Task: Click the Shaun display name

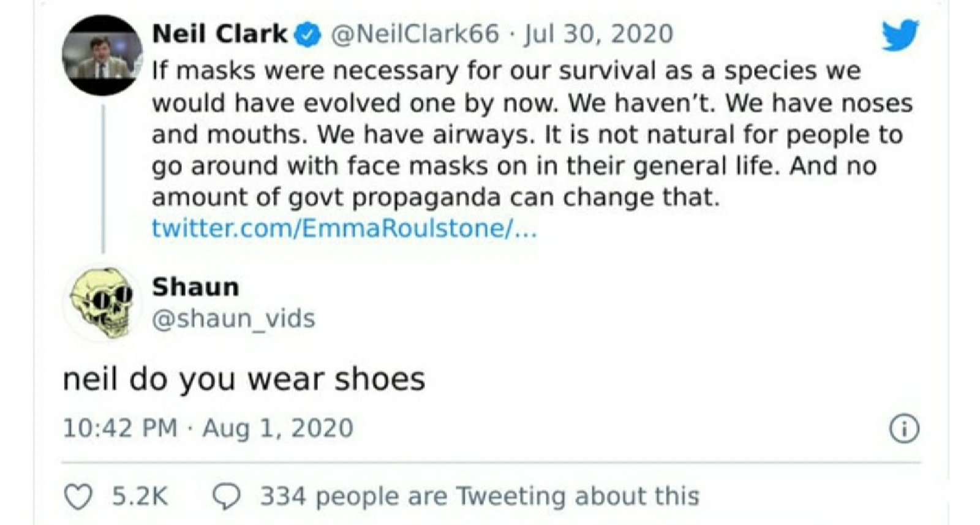Action: [x=195, y=287]
